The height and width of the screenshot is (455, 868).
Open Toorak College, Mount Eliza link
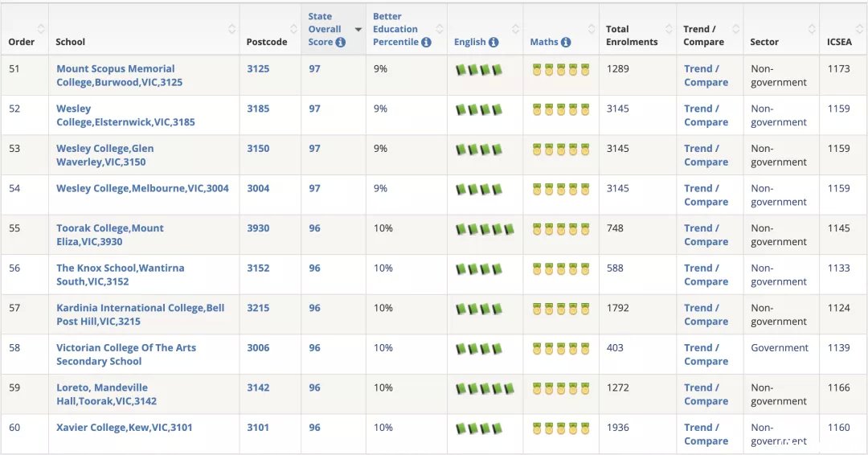(x=110, y=235)
